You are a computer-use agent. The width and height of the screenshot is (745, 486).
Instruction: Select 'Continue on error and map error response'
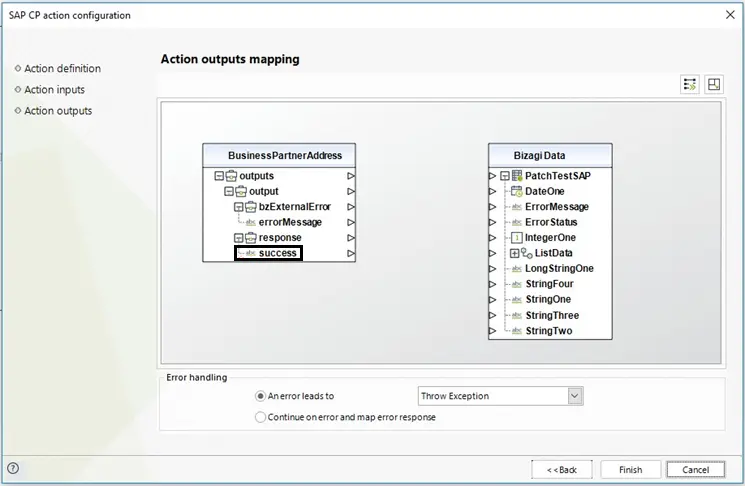260,417
